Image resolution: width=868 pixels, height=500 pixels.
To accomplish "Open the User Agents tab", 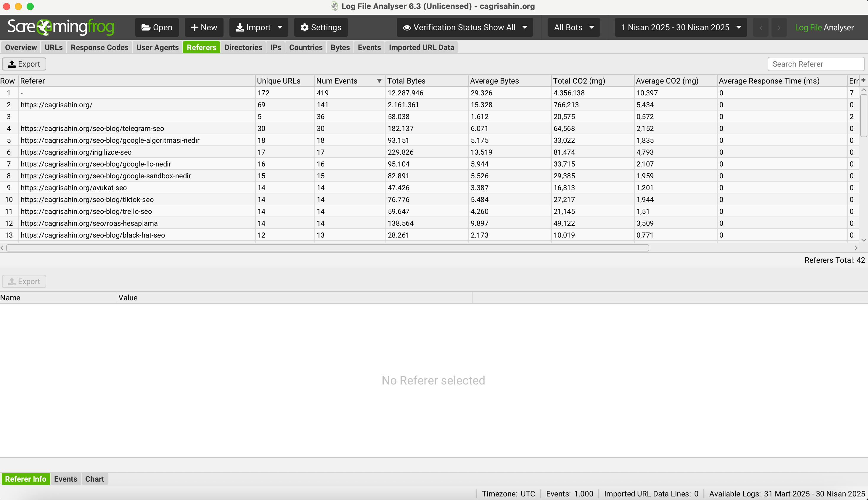I will pyautogui.click(x=157, y=47).
